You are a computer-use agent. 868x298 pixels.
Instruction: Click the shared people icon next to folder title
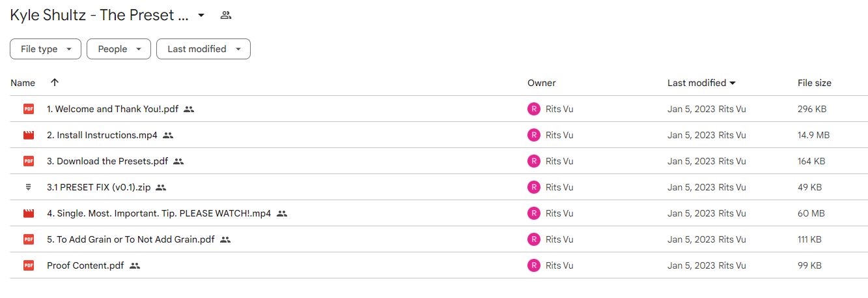click(x=226, y=15)
